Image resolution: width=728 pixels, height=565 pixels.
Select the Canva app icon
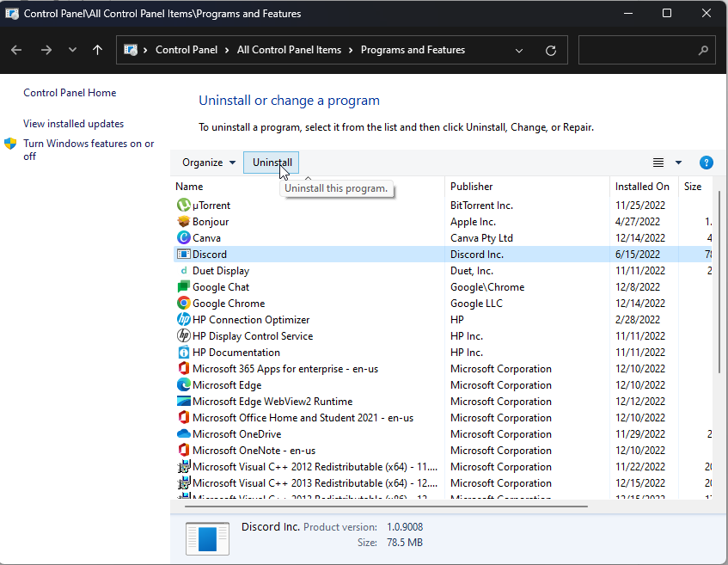point(183,238)
